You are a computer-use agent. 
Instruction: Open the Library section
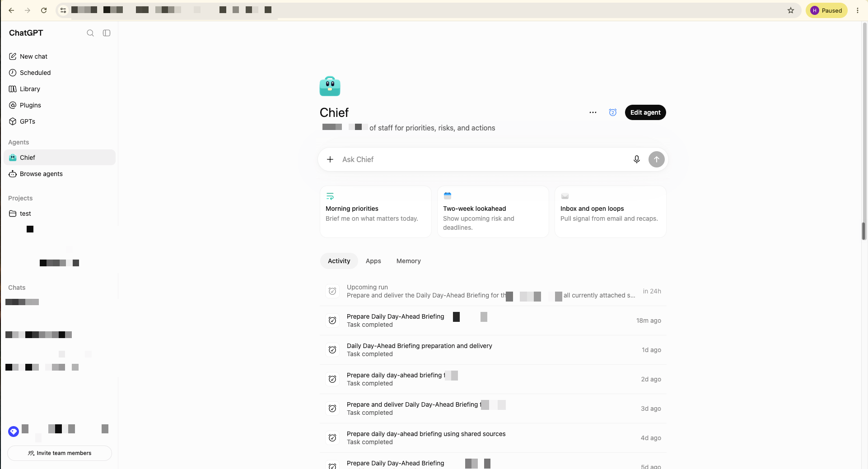pos(60,89)
